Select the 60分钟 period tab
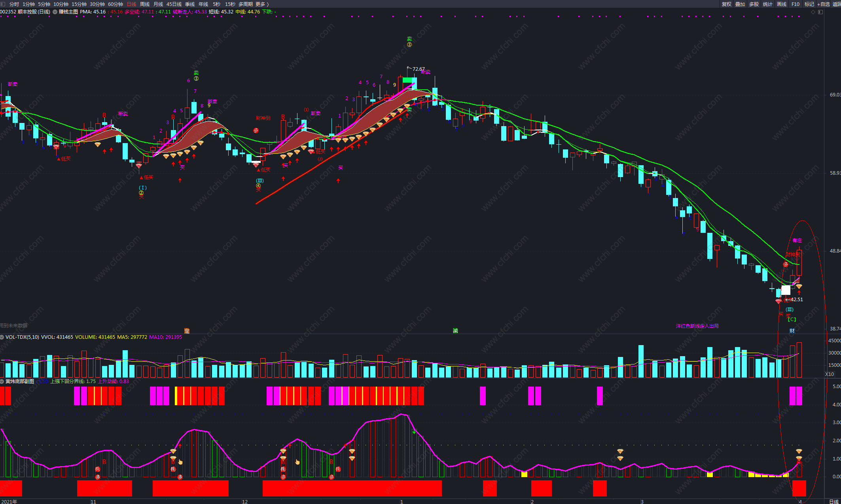 pyautogui.click(x=115, y=4)
